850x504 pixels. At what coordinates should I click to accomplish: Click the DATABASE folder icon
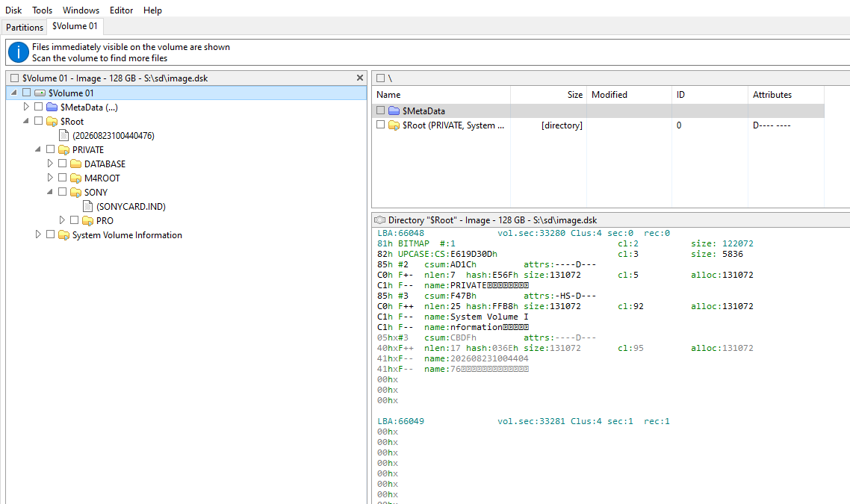click(x=76, y=164)
